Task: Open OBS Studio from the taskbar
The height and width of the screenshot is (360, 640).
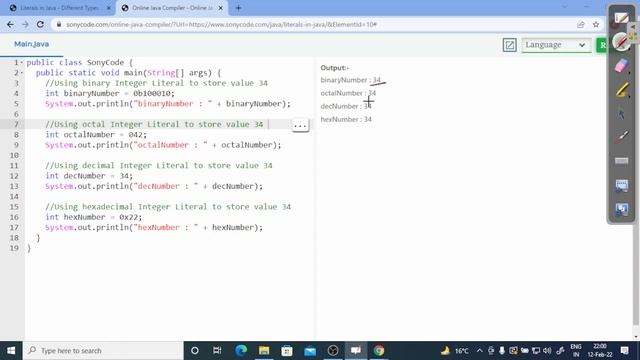Action: tap(333, 351)
